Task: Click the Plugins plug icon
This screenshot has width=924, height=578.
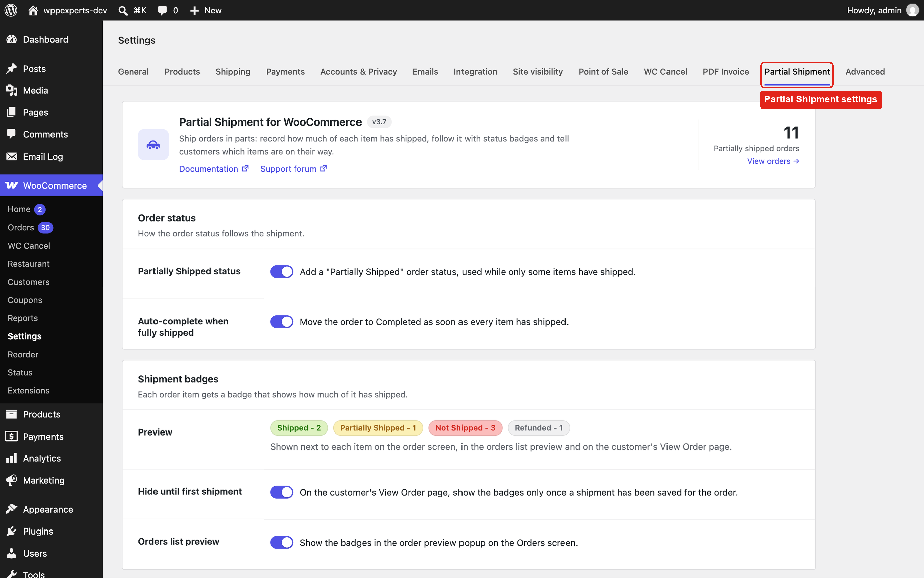Action: pyautogui.click(x=12, y=531)
